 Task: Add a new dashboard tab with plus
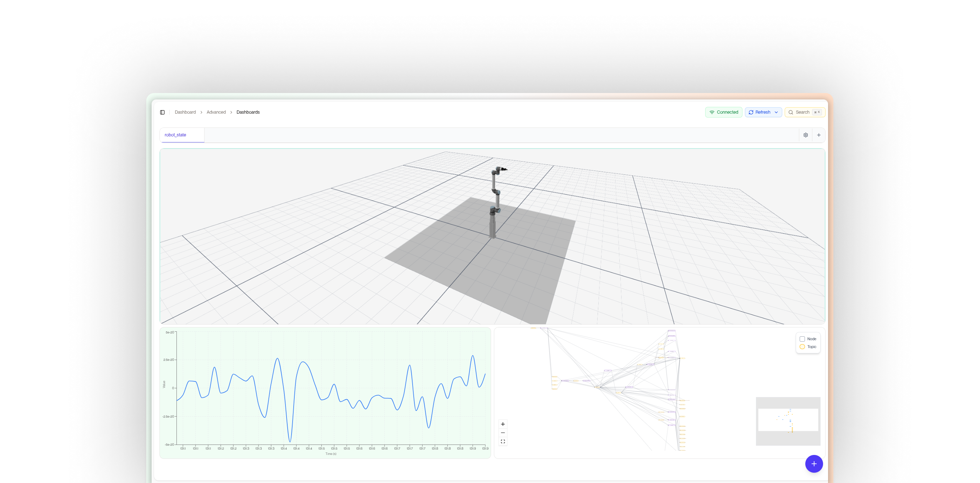(819, 135)
